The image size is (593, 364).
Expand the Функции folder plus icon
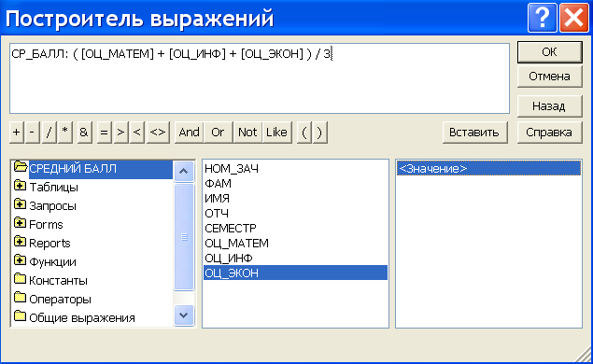20,260
